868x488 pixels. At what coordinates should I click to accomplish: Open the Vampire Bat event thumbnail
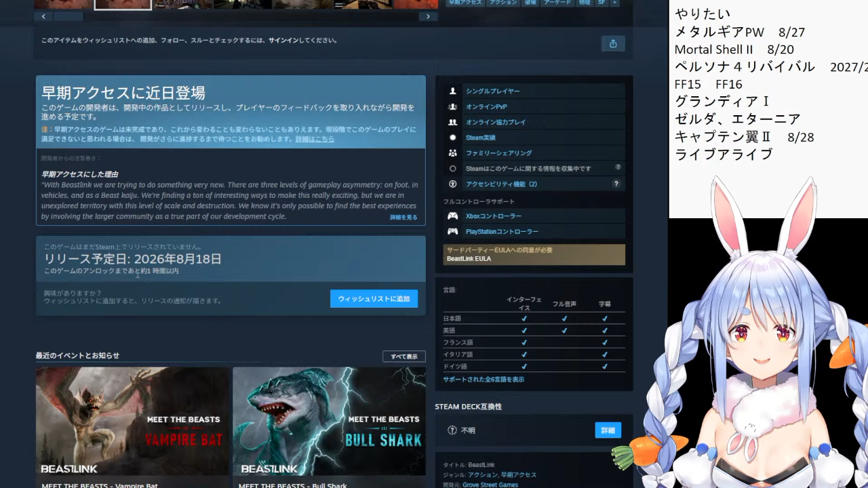[133, 422]
